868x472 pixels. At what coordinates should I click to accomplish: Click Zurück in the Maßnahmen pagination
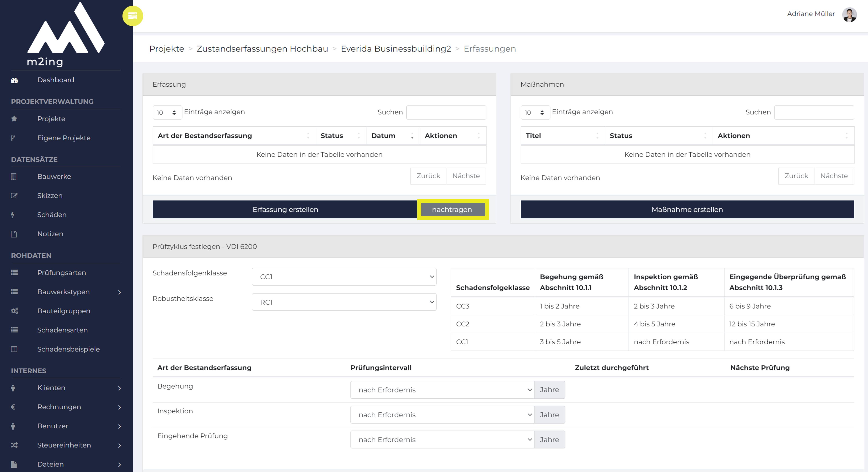[x=796, y=176]
